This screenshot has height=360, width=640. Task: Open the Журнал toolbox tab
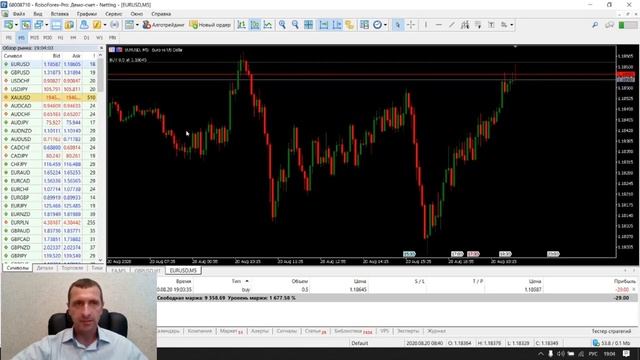pos(436,331)
